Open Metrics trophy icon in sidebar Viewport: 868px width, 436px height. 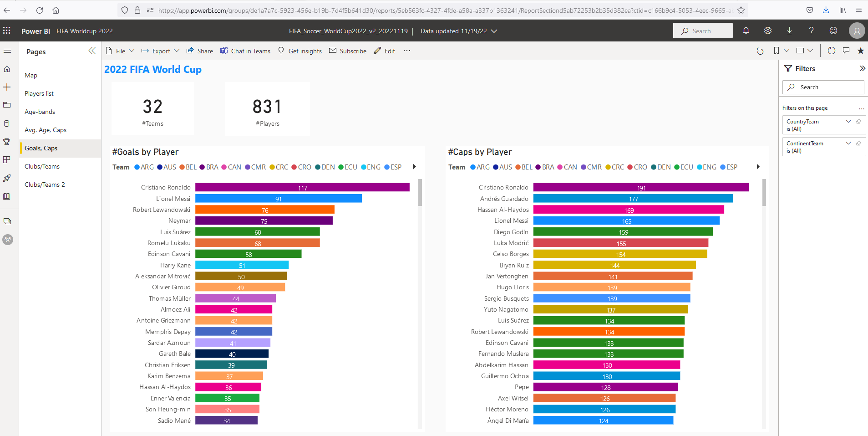(x=7, y=142)
